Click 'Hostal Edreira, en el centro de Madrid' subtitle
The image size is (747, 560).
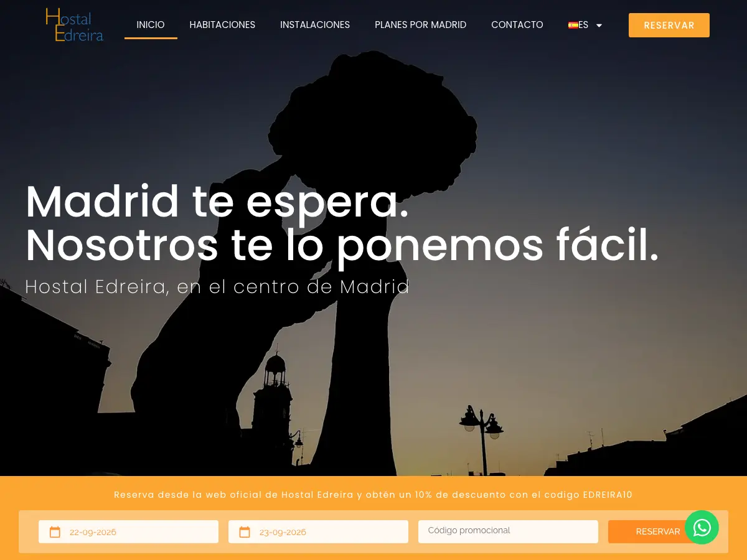217,287
